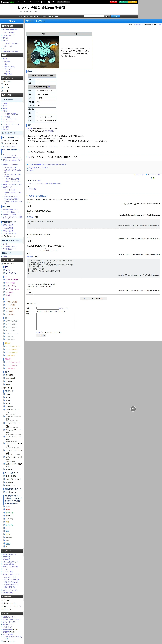The width and height of the screenshot is (162, 644).
Task: Expand 海外版限定 in sidebar
Action: [4, 375]
